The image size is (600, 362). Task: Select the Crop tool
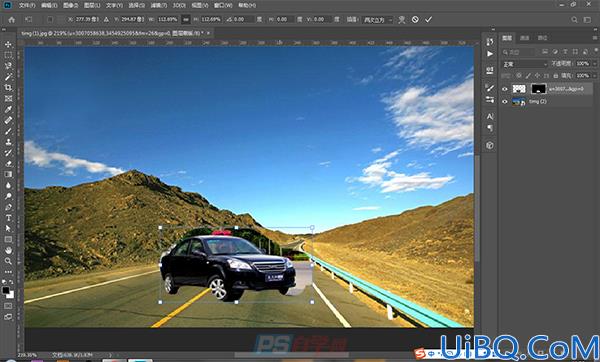pyautogui.click(x=8, y=88)
